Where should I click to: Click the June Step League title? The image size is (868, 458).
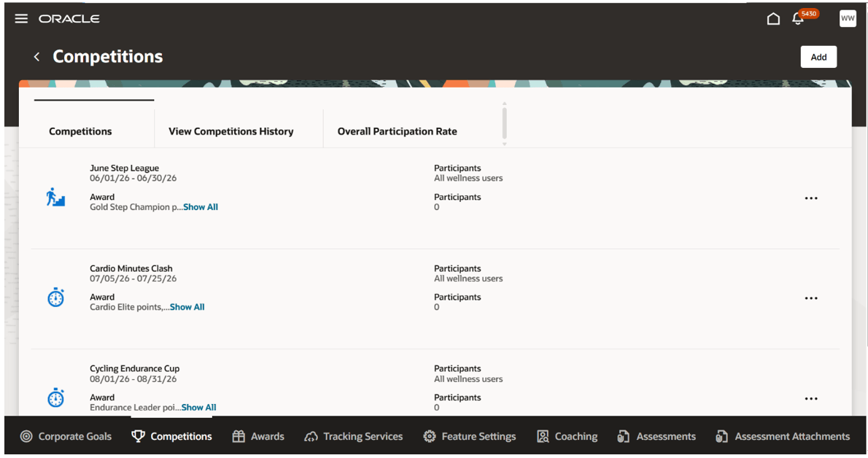(124, 168)
